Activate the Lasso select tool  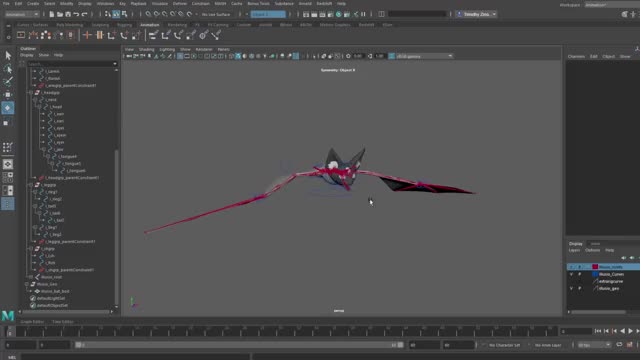[8, 69]
